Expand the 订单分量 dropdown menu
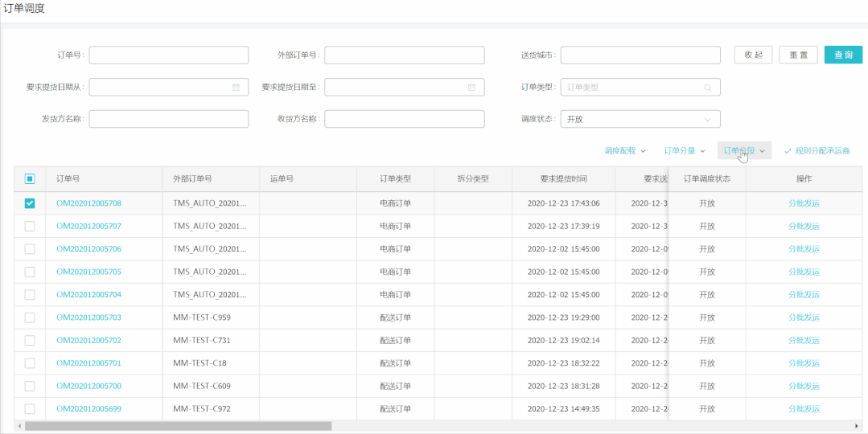This screenshot has height=434, width=868. pos(684,151)
